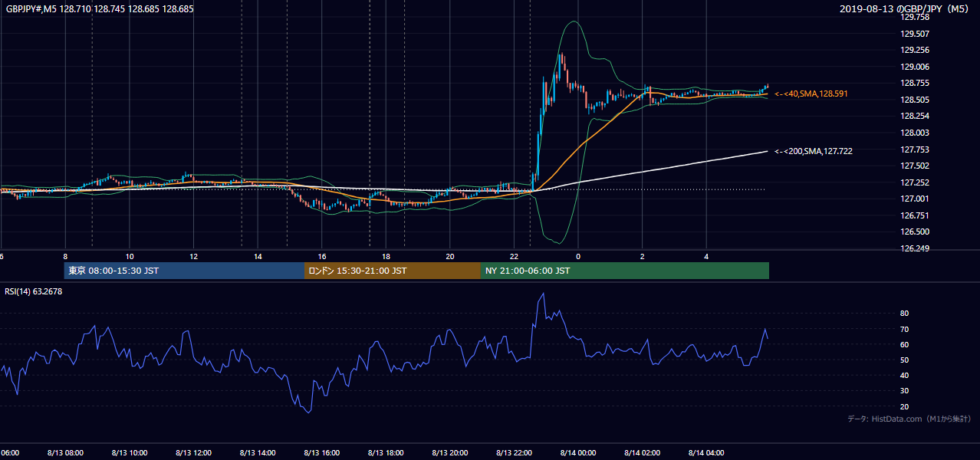Image resolution: width=980 pixels, height=460 pixels.
Task: Click the London session bar ロンドン 15:30-21:00 JST
Action: point(393,271)
